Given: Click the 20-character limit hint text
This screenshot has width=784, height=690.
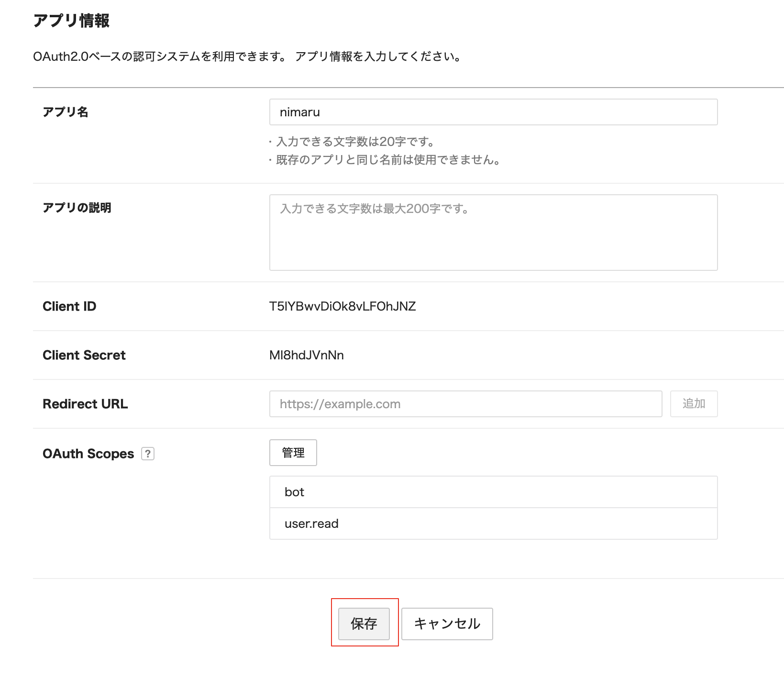Looking at the screenshot, I should pos(354,142).
